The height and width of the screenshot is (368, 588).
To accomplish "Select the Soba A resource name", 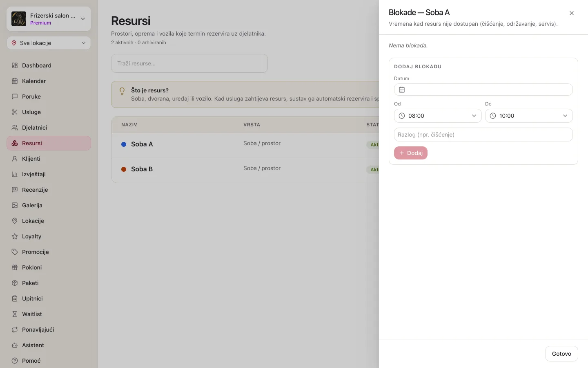I will click(x=142, y=144).
